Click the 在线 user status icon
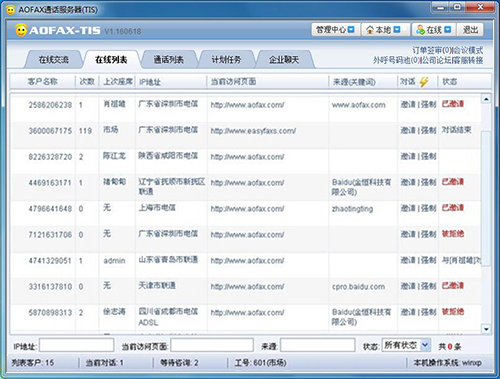This screenshot has height=379, width=500. pyautogui.click(x=420, y=30)
